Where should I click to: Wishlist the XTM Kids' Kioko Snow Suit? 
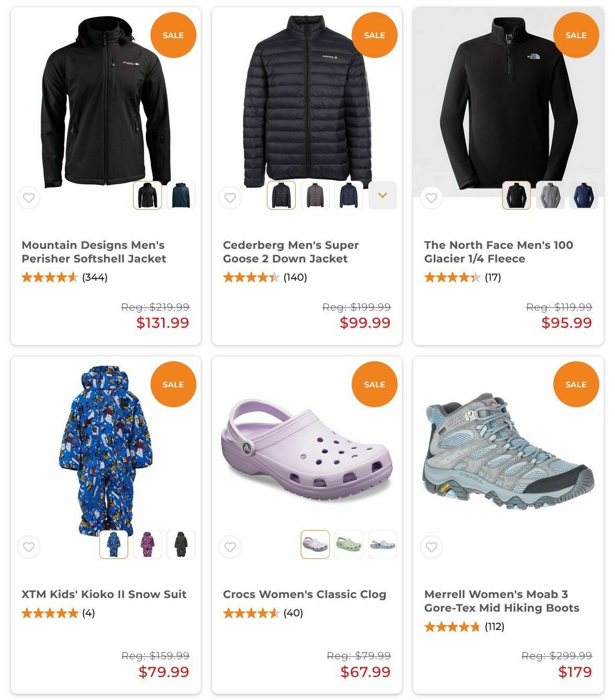[29, 547]
